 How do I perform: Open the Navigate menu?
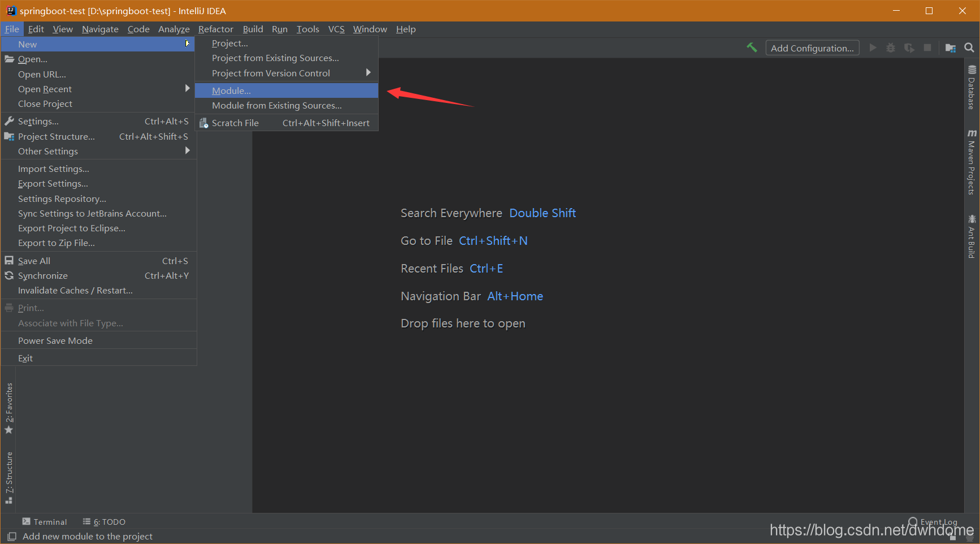coord(100,29)
